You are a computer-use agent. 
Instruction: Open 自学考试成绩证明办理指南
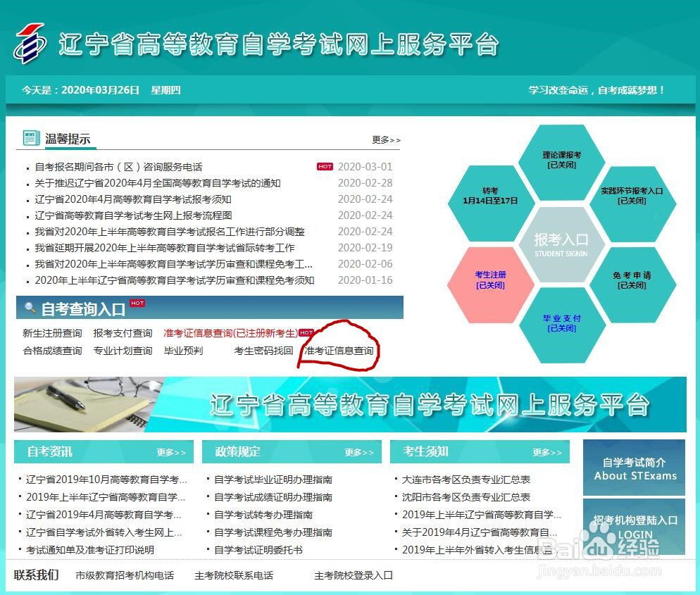click(273, 497)
